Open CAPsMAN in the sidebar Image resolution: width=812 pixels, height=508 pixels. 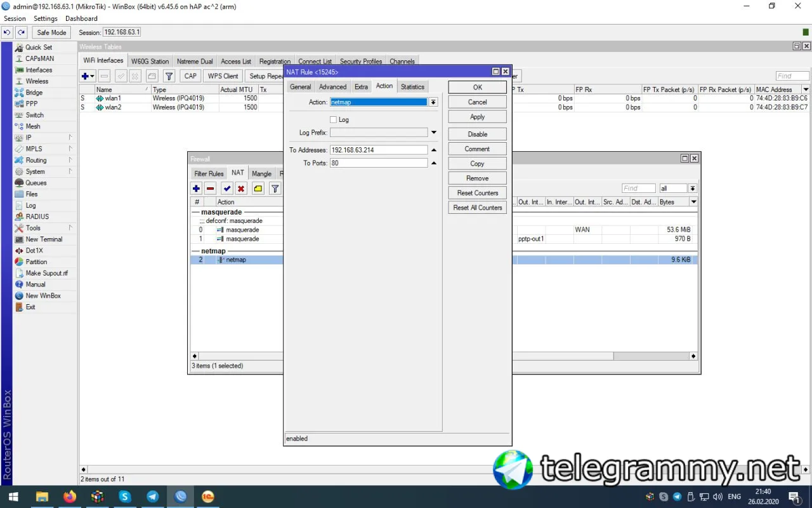(39, 58)
